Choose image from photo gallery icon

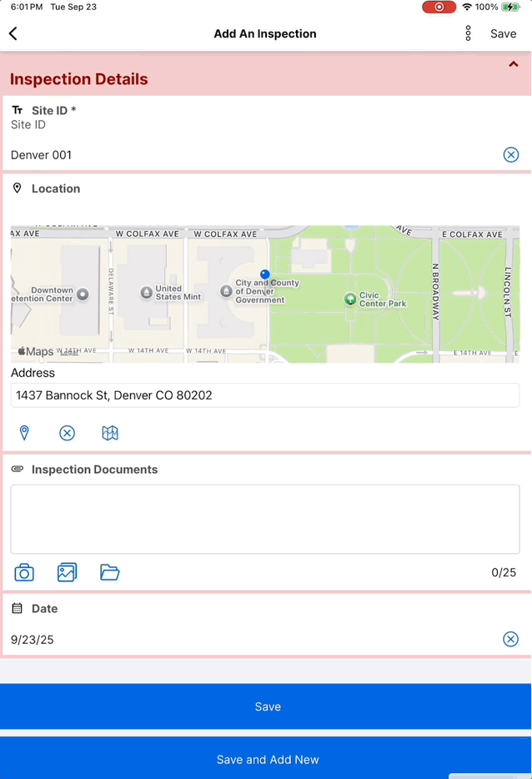pyautogui.click(x=67, y=572)
